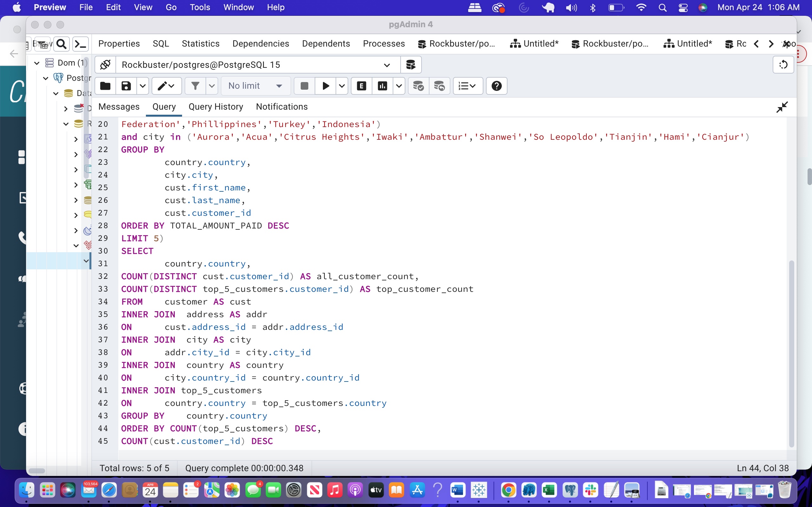The height and width of the screenshot is (507, 812).
Task: Toggle the database connection status icon
Action: click(105, 65)
